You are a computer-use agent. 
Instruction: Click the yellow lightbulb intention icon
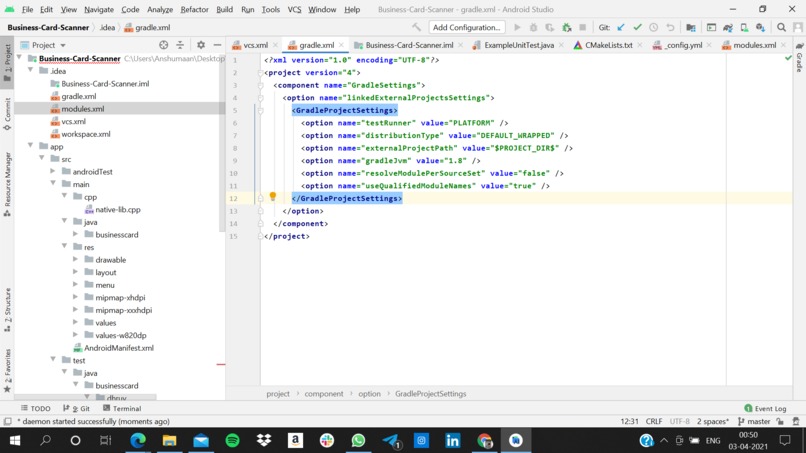pos(272,196)
